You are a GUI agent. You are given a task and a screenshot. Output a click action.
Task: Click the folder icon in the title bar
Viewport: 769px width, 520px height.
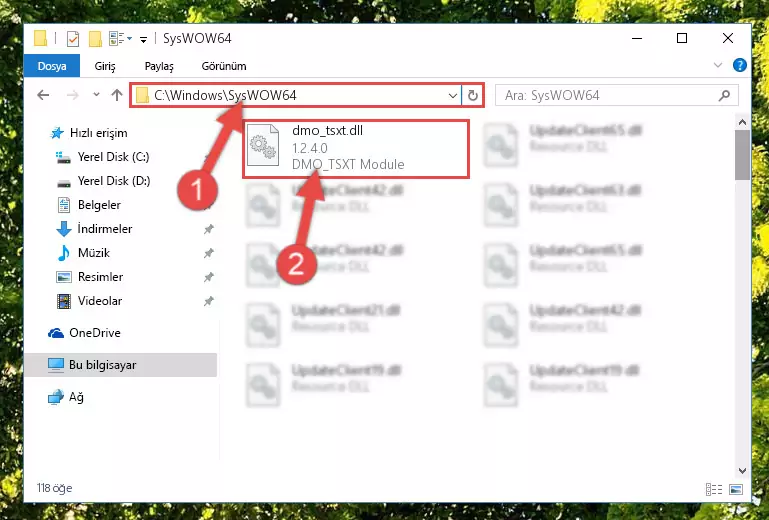40,38
